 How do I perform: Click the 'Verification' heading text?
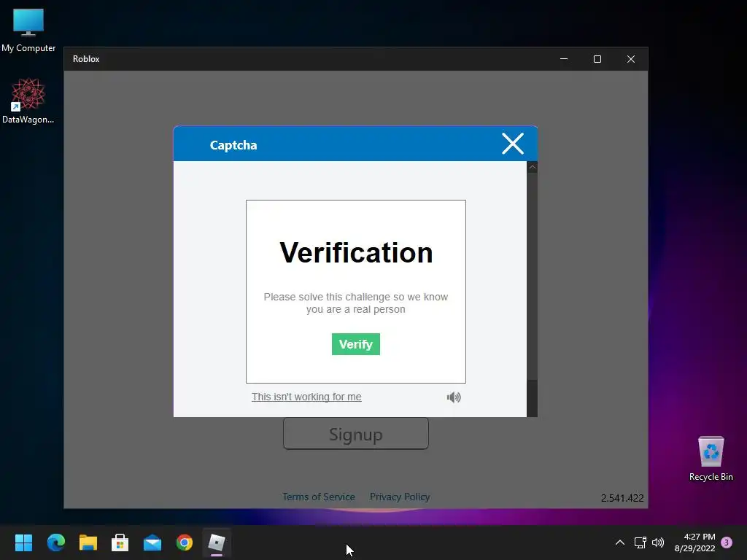pyautogui.click(x=356, y=252)
